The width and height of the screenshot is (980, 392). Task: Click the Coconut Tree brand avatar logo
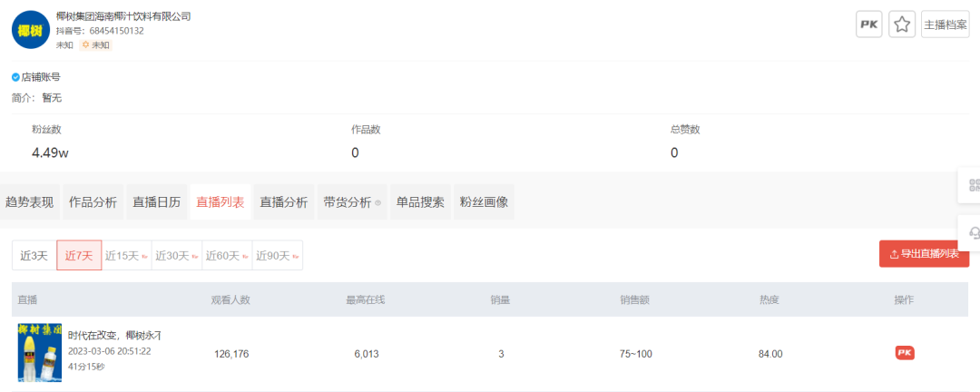[30, 30]
